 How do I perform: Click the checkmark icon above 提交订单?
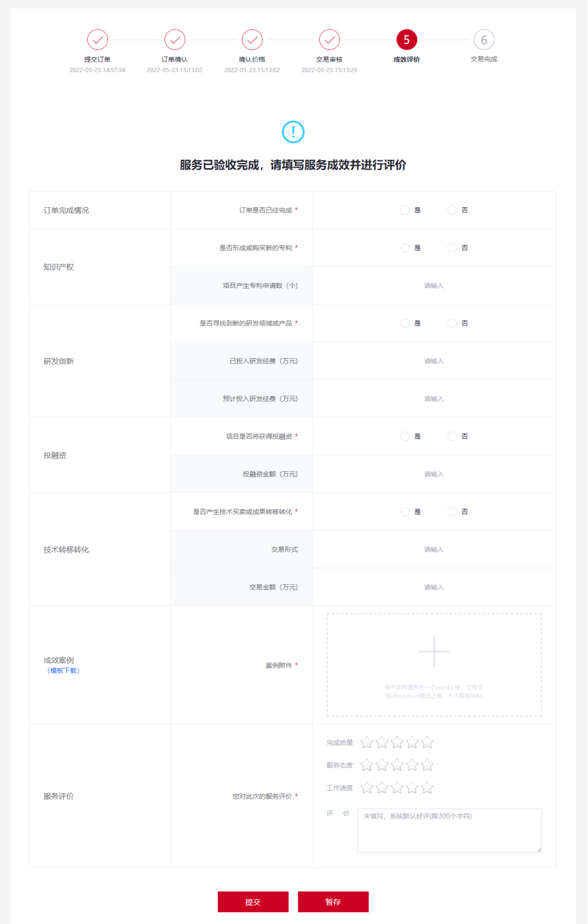click(x=97, y=39)
